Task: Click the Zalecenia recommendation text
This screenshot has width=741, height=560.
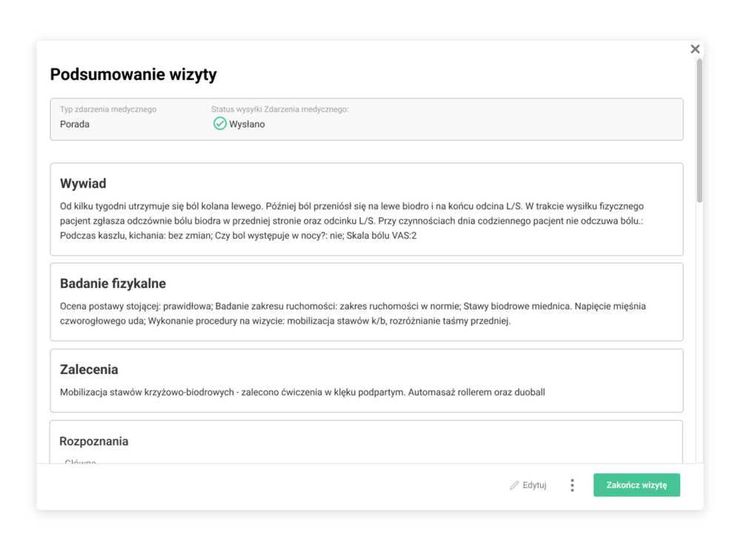Action: (x=302, y=392)
